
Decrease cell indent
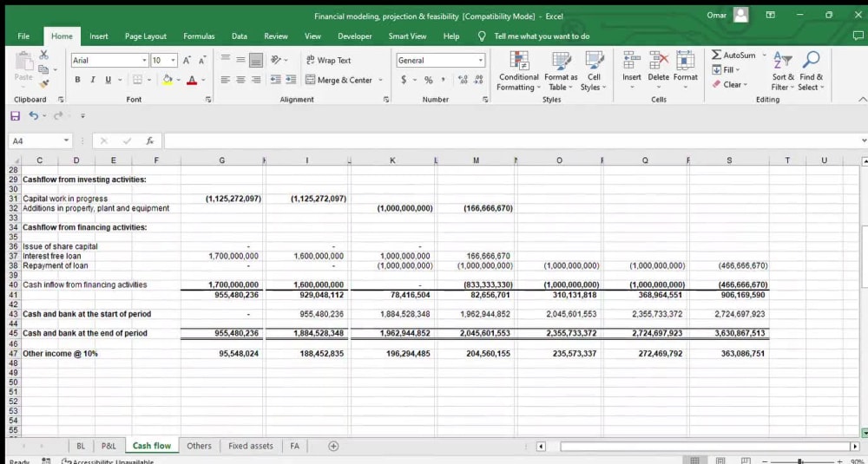click(275, 80)
